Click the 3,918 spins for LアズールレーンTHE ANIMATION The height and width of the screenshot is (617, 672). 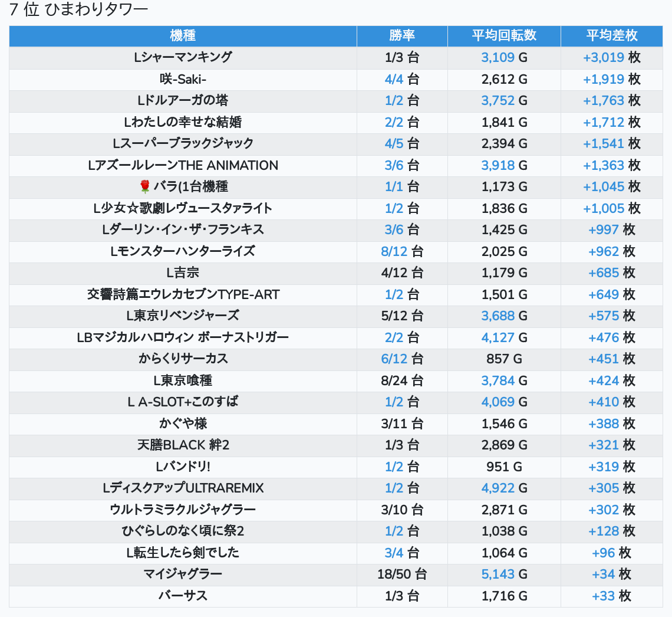[498, 165]
